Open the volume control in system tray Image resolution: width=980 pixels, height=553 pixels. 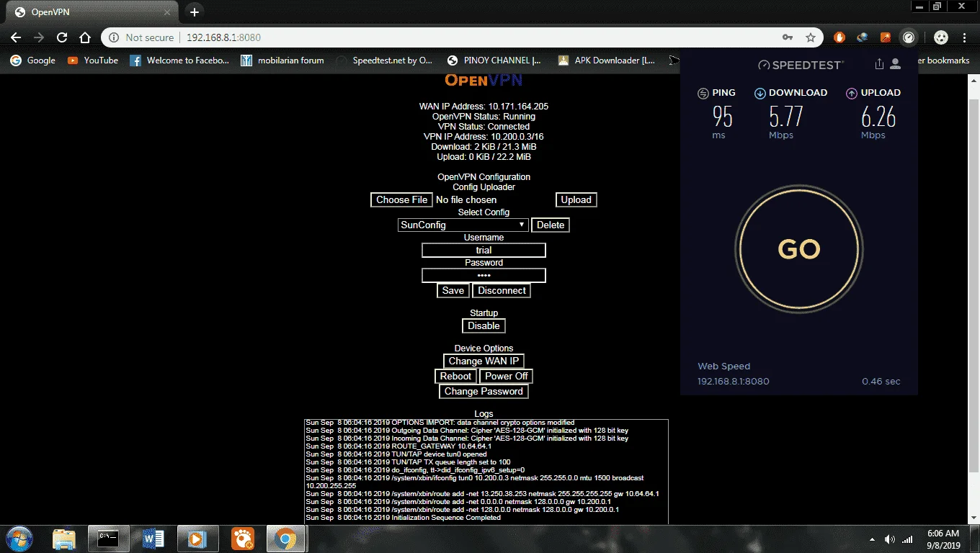(889, 539)
